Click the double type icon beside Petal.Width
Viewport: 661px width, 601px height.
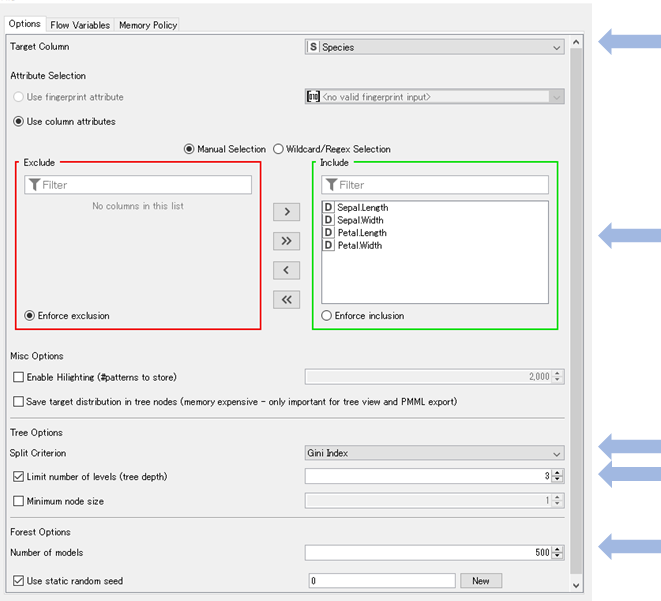(328, 245)
